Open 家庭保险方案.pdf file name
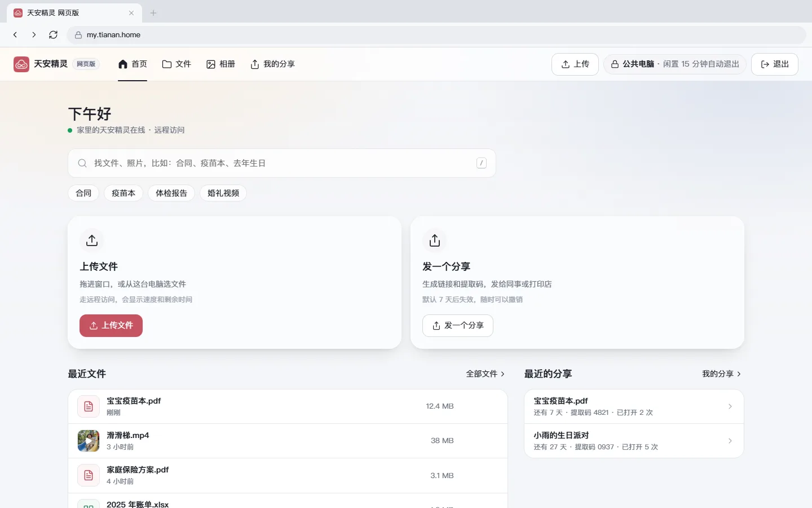Viewport: 812px width, 508px height. (x=138, y=470)
